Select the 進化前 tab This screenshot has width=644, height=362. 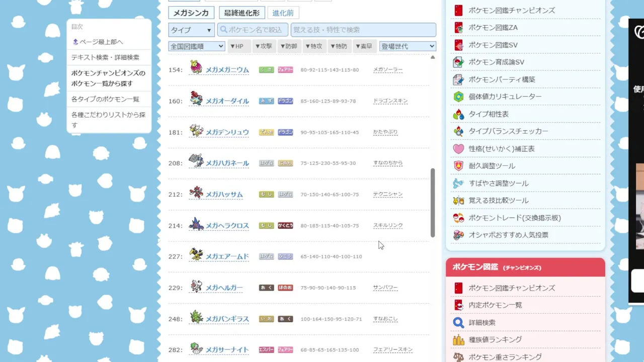click(283, 13)
